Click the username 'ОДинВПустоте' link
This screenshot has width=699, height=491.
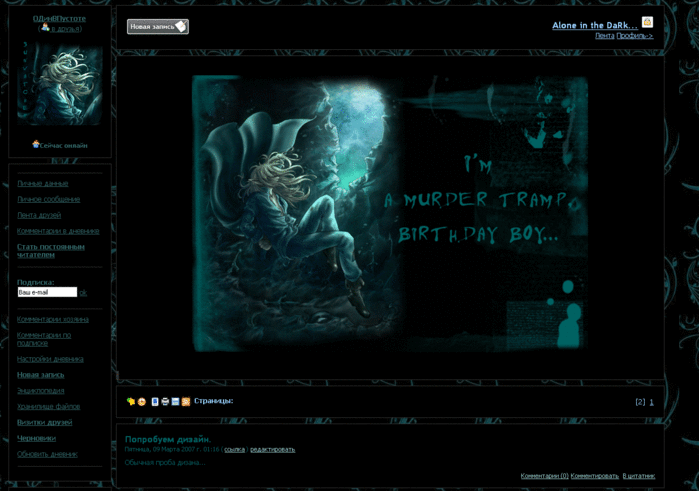tap(59, 19)
